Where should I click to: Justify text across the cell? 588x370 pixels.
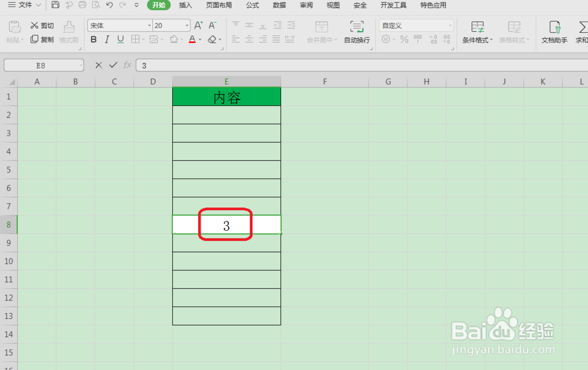coord(276,39)
